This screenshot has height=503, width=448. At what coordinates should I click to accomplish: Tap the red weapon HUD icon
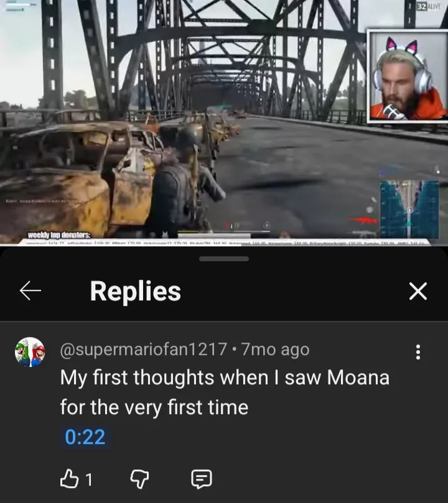click(363, 220)
